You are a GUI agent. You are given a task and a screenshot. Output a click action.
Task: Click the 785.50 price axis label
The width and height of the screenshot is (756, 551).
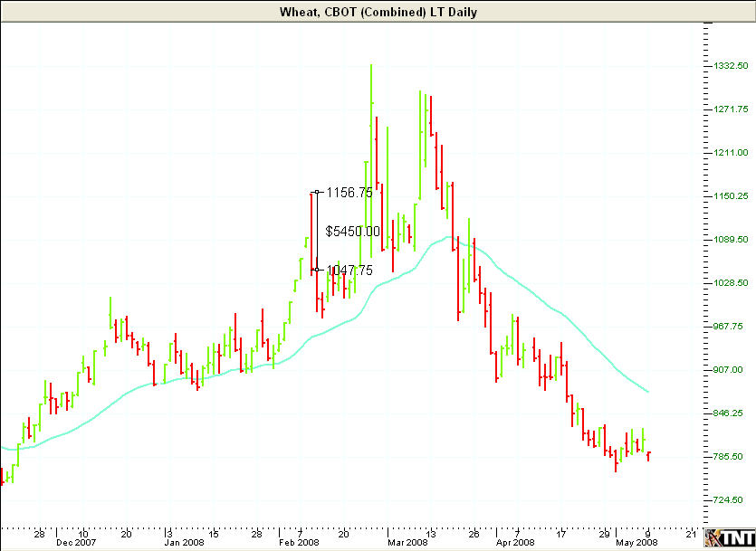pos(729,456)
